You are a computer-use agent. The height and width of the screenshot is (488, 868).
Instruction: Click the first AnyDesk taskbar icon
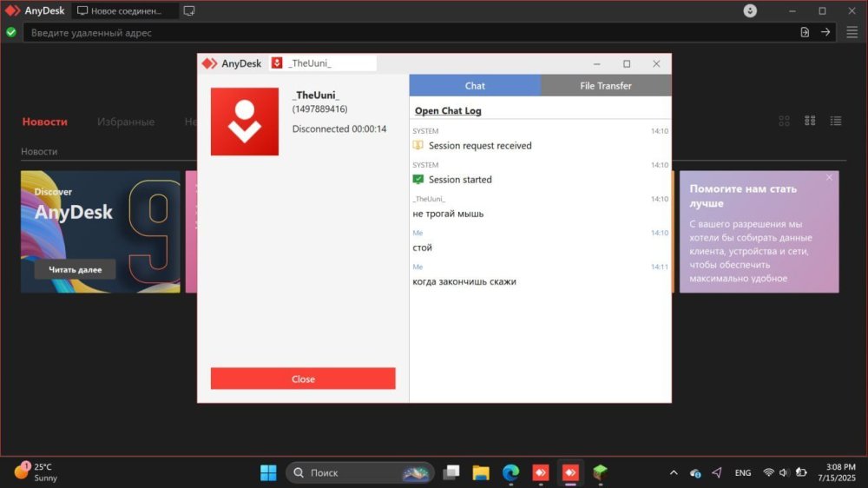[541, 472]
